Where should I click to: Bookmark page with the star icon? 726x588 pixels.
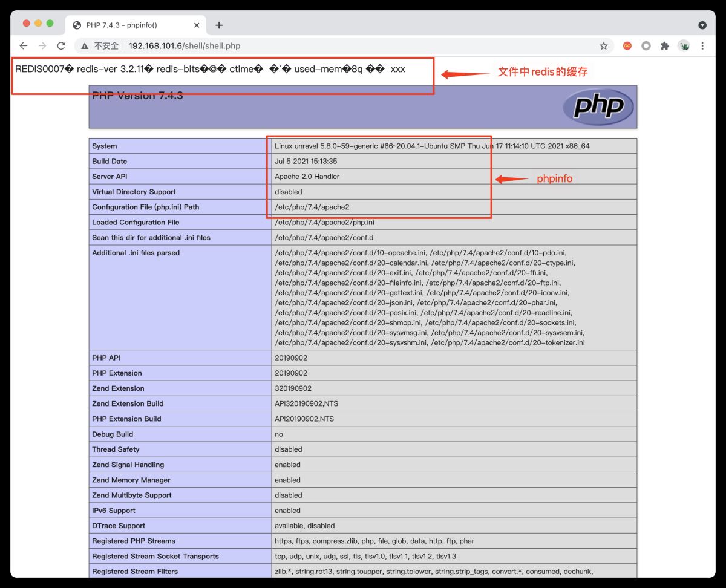coord(603,45)
